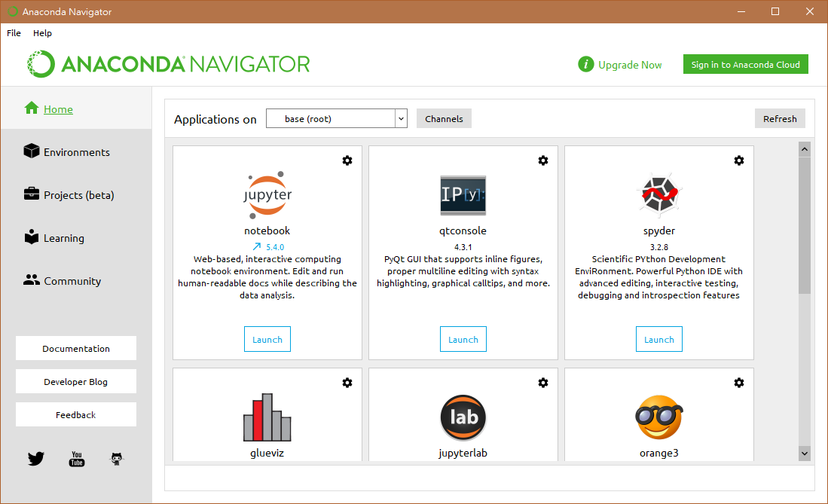Click the scrollbar up arrow
Image resolution: width=828 pixels, height=504 pixels.
804,149
